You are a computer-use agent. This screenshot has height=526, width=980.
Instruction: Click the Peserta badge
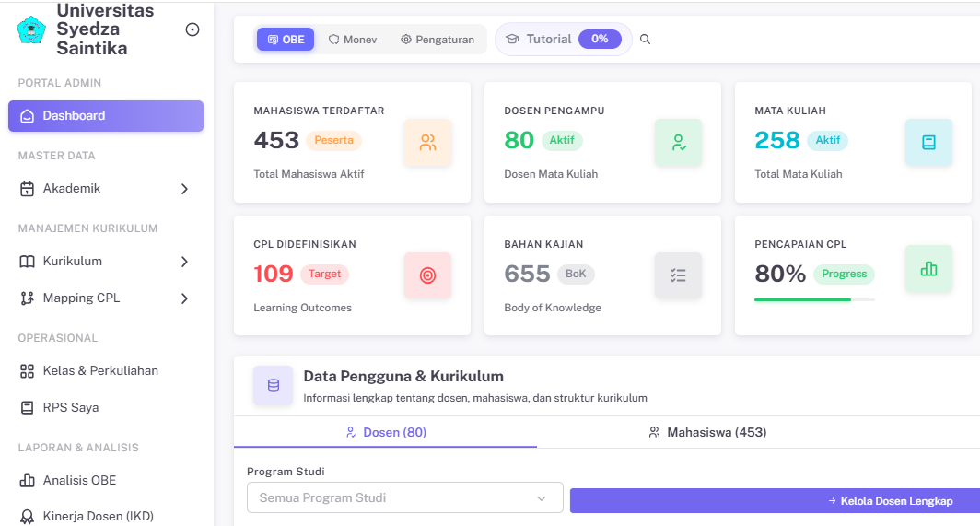(333, 140)
